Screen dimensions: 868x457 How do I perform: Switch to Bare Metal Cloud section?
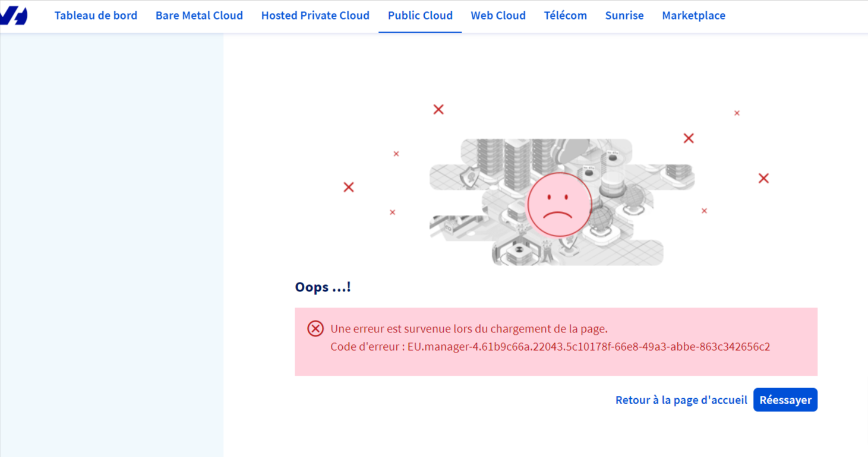(199, 15)
